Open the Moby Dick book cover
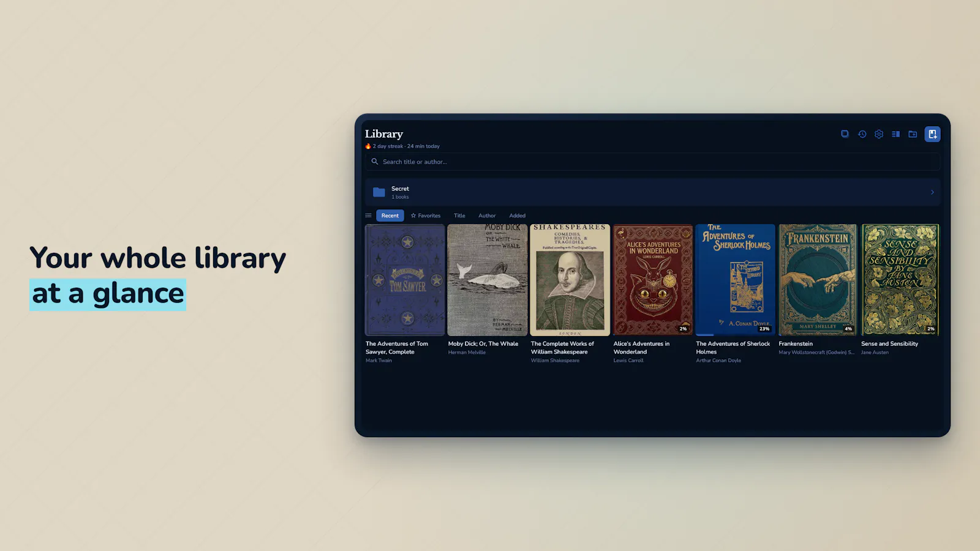The height and width of the screenshot is (551, 980). (488, 280)
